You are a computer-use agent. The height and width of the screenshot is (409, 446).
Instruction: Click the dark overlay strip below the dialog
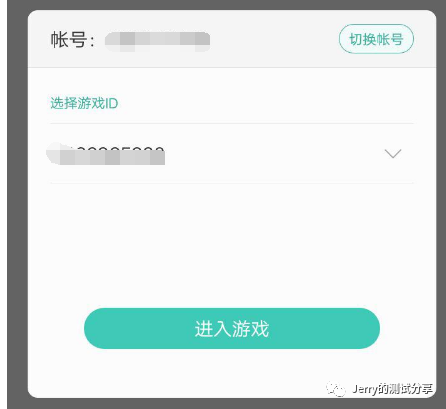coord(227,404)
